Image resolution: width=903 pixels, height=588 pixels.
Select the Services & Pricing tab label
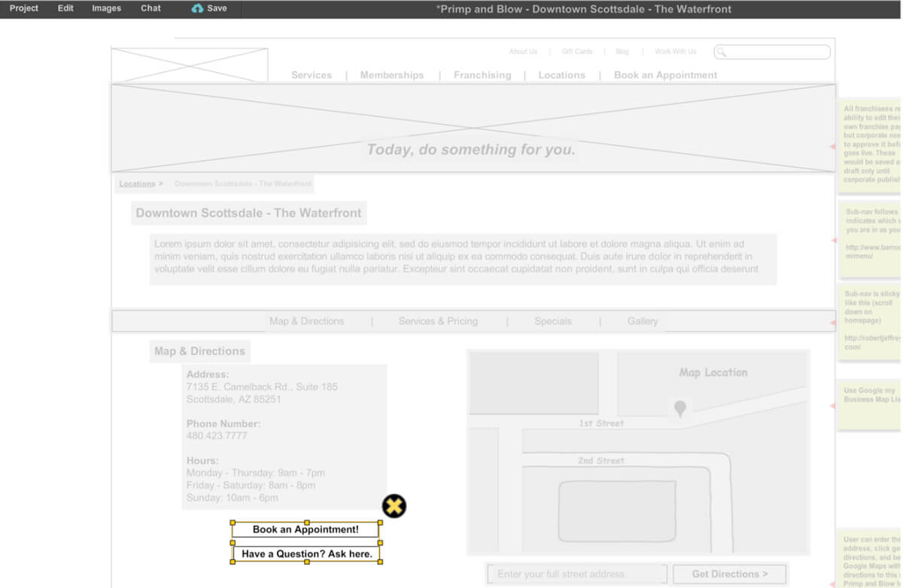pyautogui.click(x=438, y=321)
